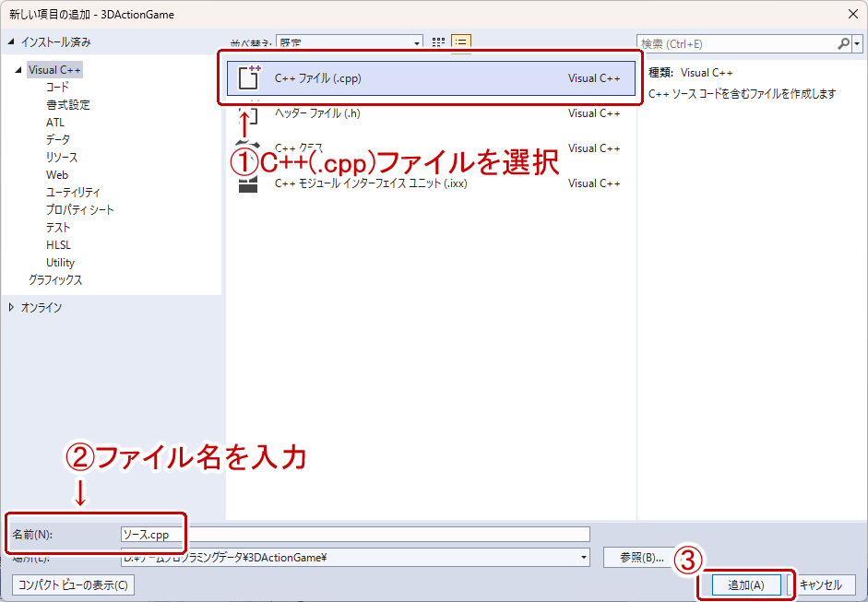Select the HLSL category
Image resolution: width=868 pixels, height=602 pixels.
coord(56,243)
